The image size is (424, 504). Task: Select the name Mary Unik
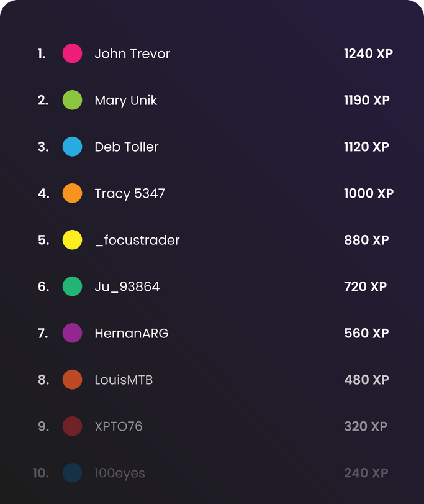[125, 100]
